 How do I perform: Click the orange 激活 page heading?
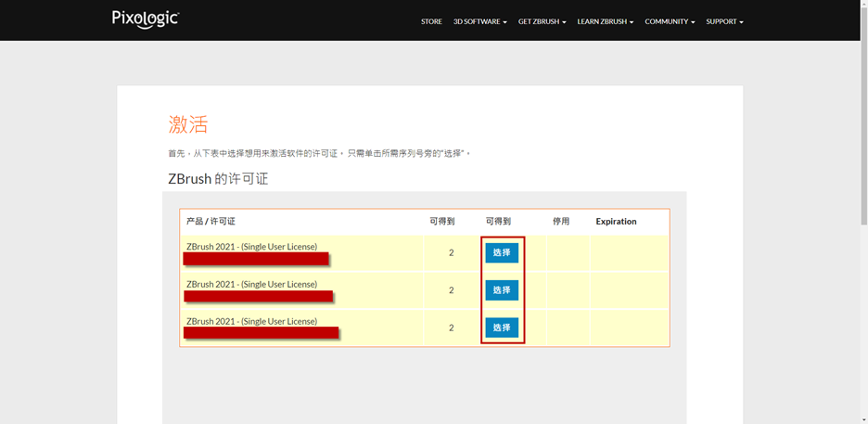[188, 124]
